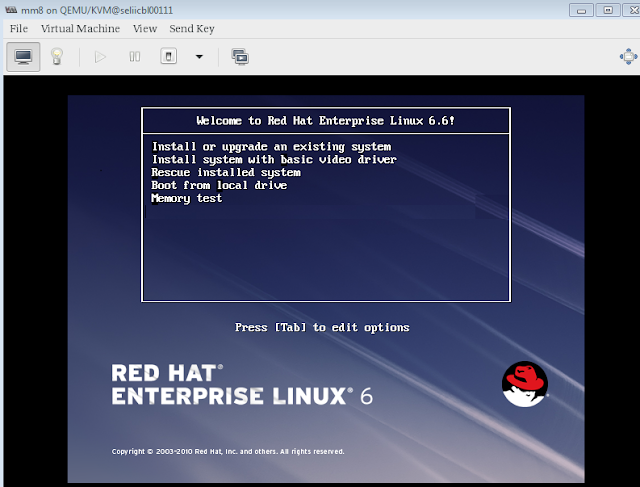640x487 pixels.
Task: Click the Red Hat shadowman logo
Action: pos(525,384)
